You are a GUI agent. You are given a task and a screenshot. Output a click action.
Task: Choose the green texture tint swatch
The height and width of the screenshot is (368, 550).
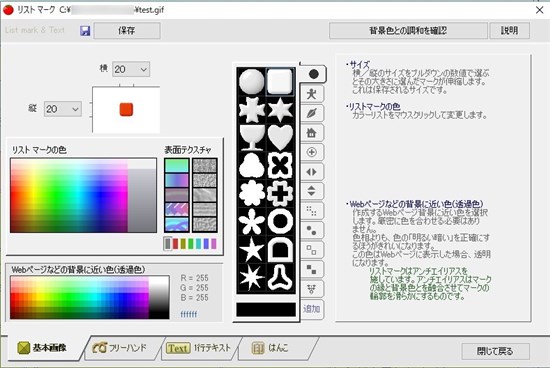coord(191,244)
